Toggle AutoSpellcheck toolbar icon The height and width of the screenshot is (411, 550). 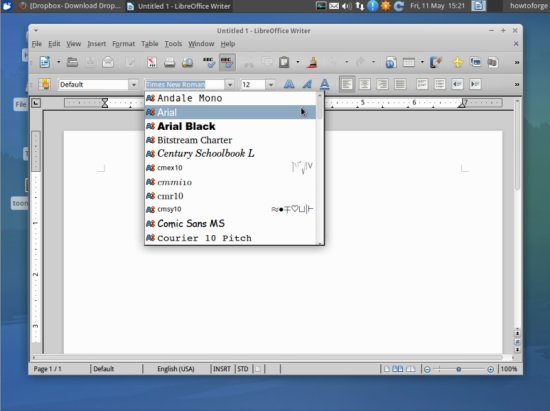point(227,62)
